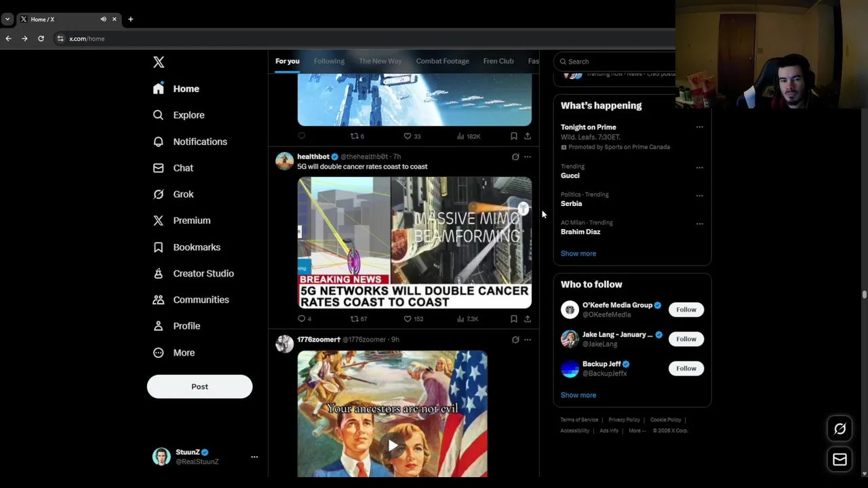Open Creator Studio
868x488 pixels.
pos(194,274)
